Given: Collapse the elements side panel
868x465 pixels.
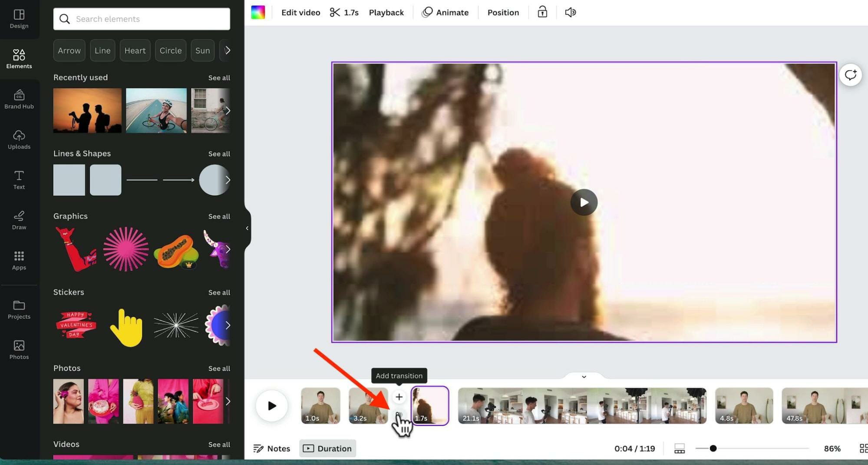Looking at the screenshot, I should point(247,228).
